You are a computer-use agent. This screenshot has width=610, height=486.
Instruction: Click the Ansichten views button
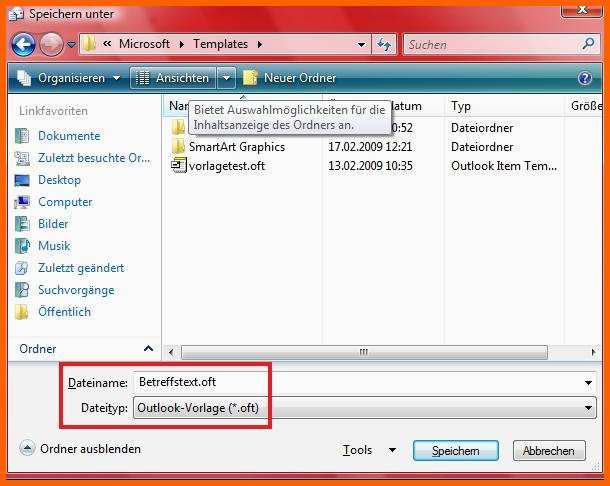click(x=173, y=78)
